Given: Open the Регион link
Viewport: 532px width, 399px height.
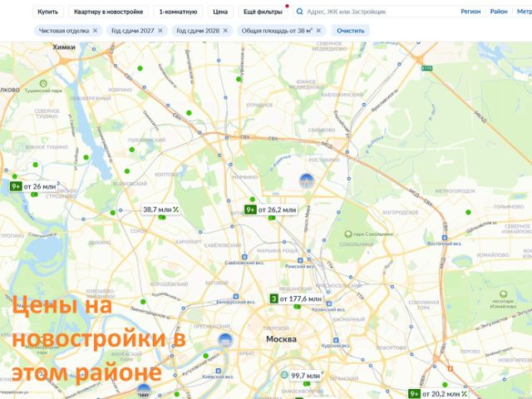Looking at the screenshot, I should [x=470, y=12].
